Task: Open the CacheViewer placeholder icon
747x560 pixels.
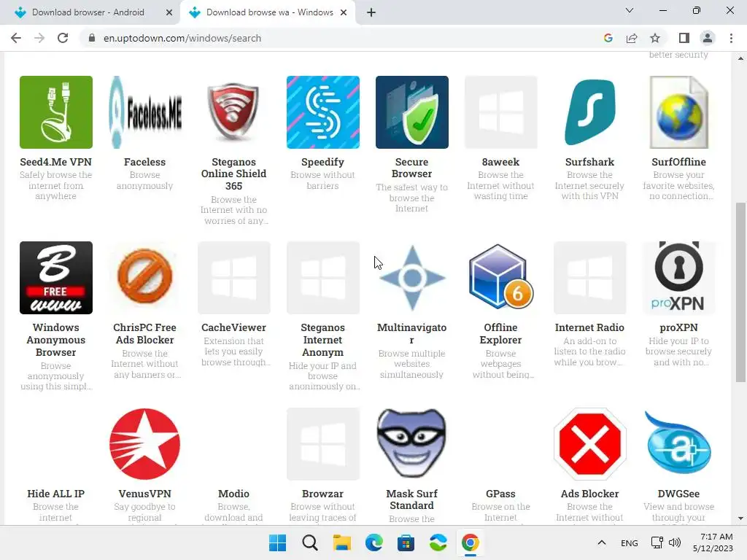Action: 233,278
